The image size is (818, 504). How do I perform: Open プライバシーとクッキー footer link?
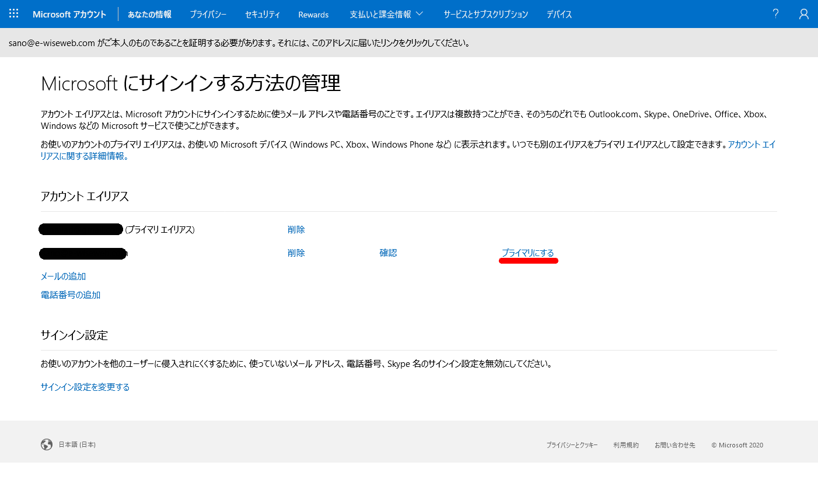[572, 445]
